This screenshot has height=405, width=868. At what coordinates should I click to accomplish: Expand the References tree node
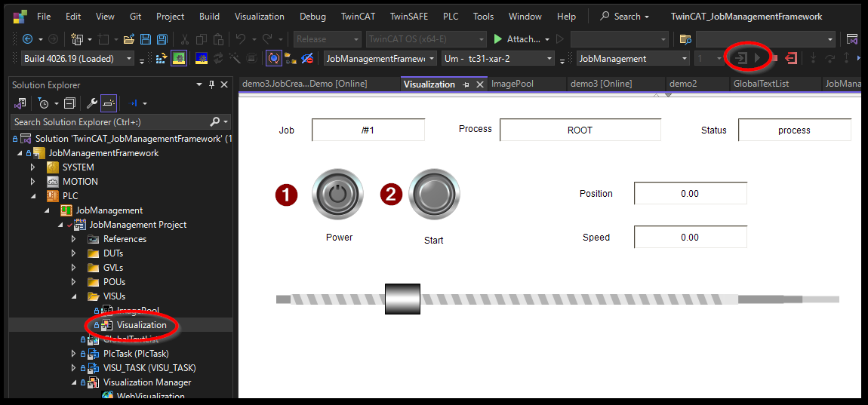[x=74, y=239]
